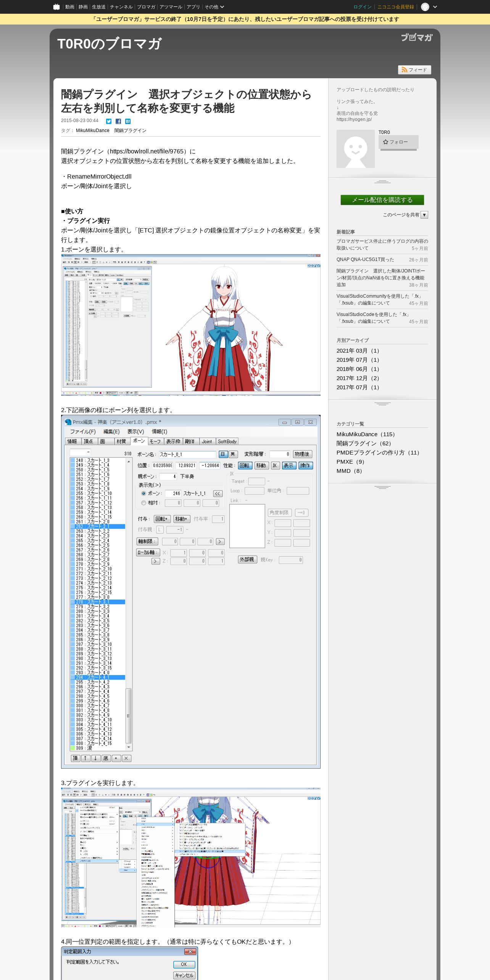The image size is (490, 980).
Task: Open the PMDEプラグインの作り方（11） category
Action: pyautogui.click(x=379, y=453)
